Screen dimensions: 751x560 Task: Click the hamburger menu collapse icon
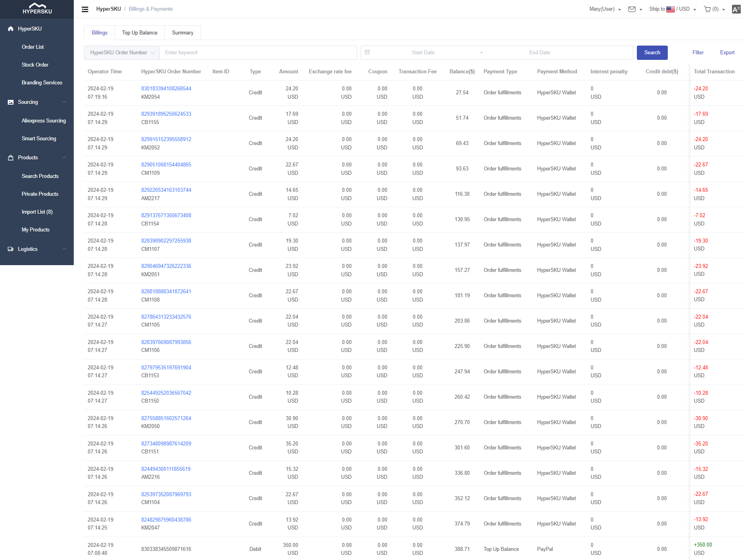(85, 9)
